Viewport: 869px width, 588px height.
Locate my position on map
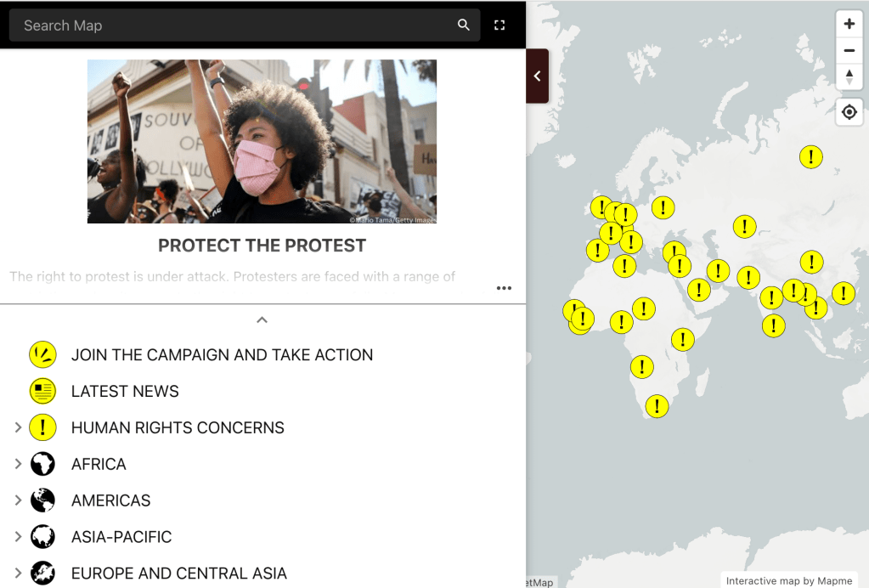849,112
